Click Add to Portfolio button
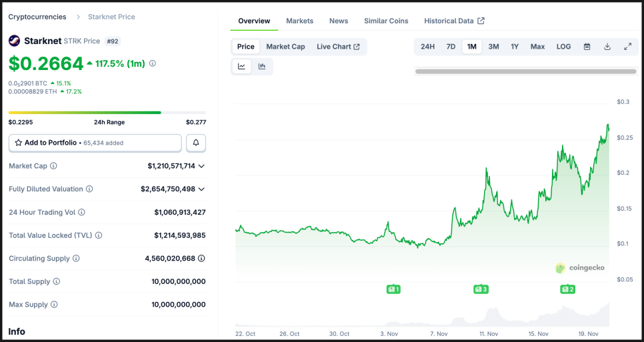This screenshot has width=644, height=342. (95, 143)
